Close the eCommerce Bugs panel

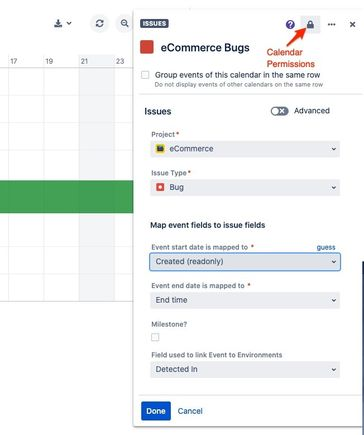click(352, 24)
